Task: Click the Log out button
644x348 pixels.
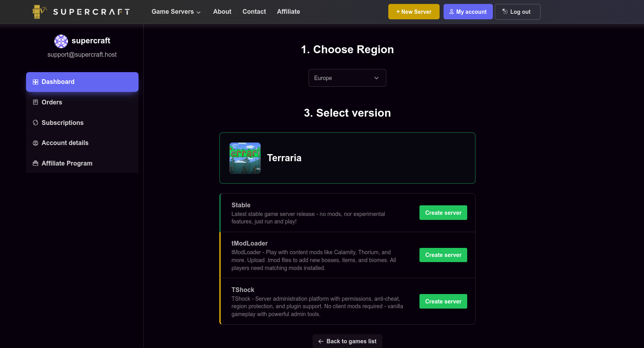Action: [x=518, y=12]
